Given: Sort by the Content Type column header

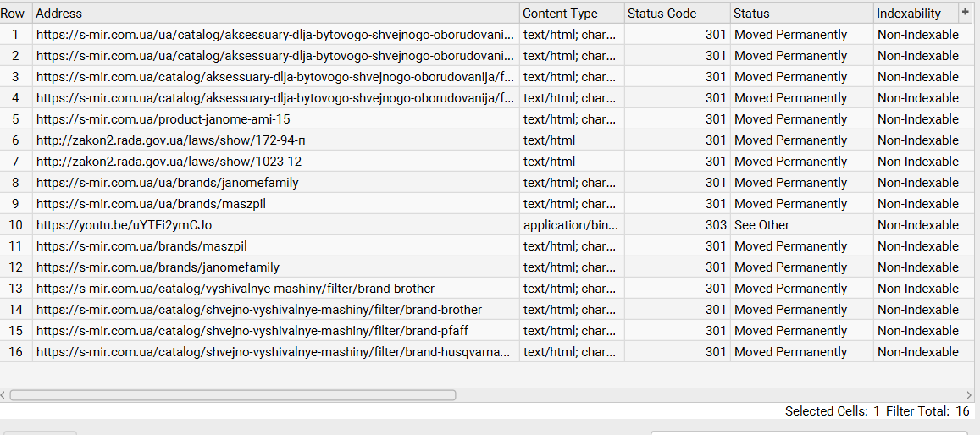Looking at the screenshot, I should click(571, 14).
